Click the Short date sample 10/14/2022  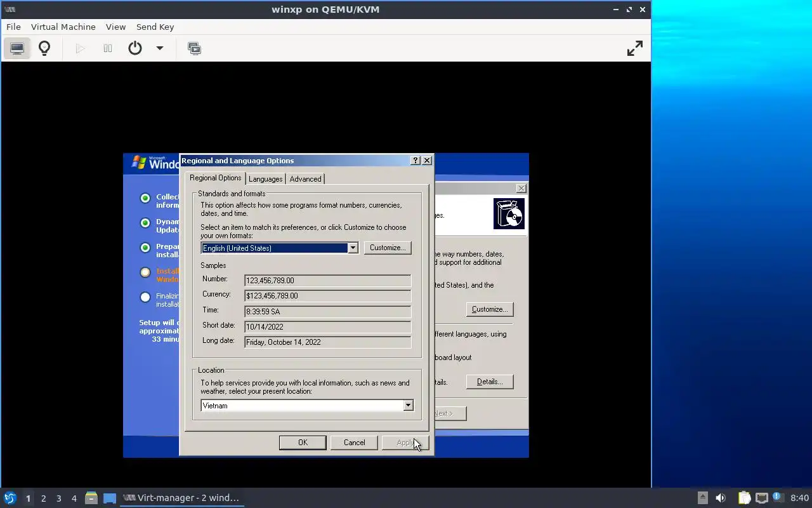(x=327, y=326)
